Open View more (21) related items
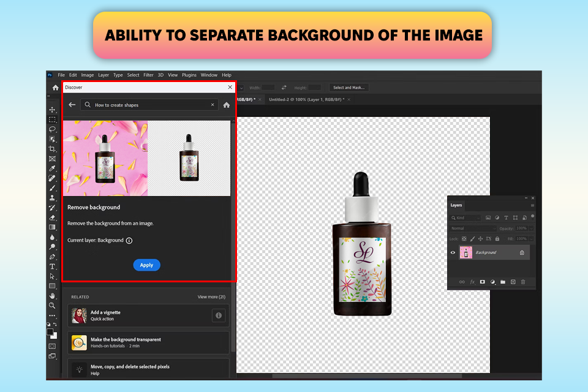588x392 pixels. 211,296
